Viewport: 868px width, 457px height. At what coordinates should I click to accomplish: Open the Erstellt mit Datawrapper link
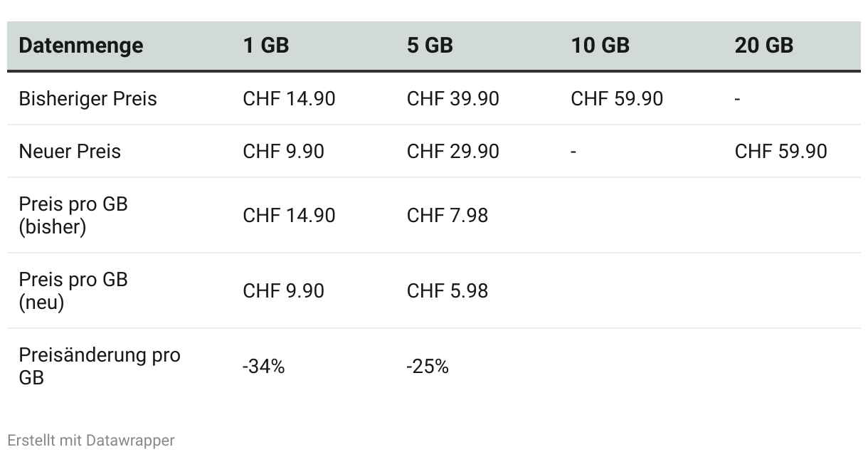point(91,441)
